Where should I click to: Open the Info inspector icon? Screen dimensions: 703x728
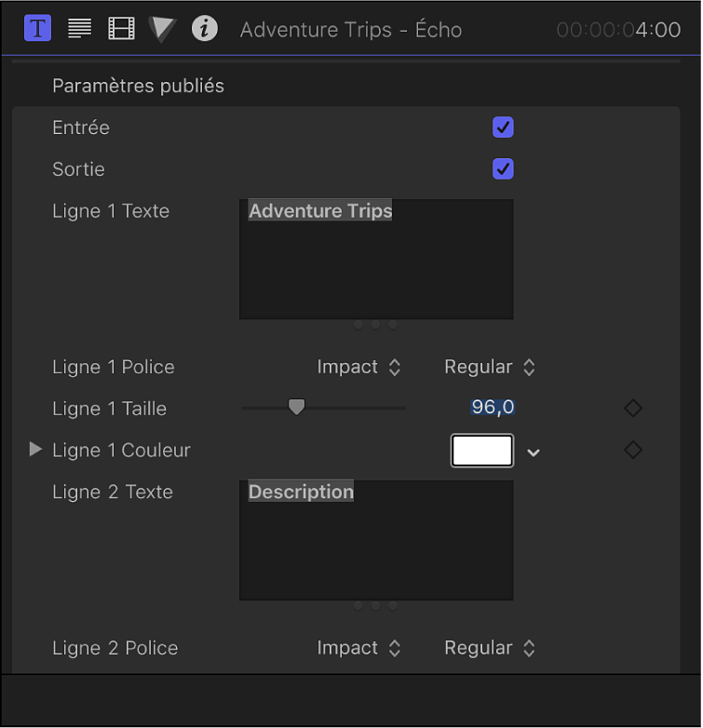pyautogui.click(x=205, y=29)
